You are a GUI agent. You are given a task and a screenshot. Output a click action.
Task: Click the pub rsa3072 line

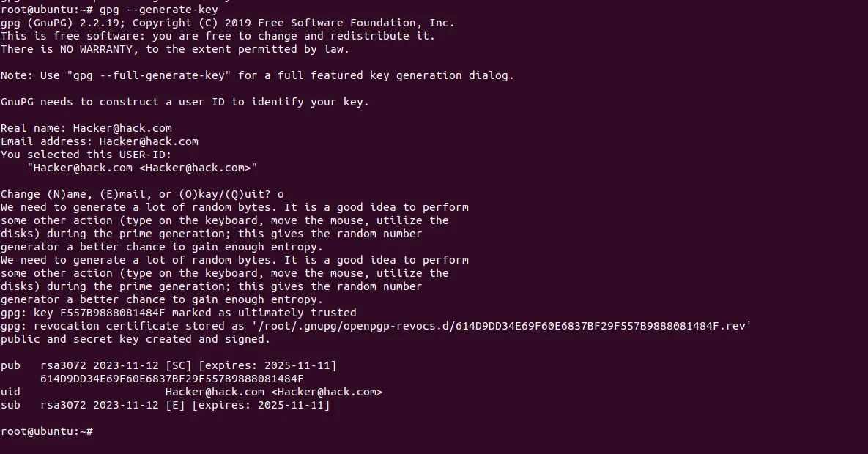click(169, 365)
